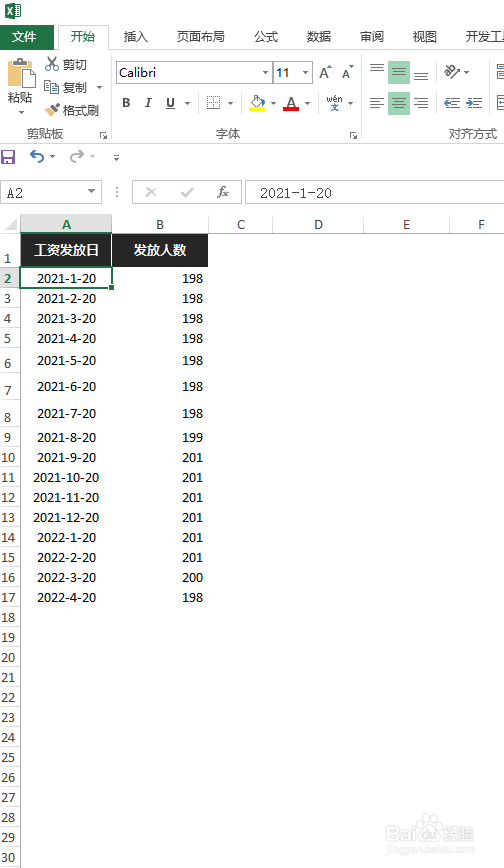Customize Quick Access Toolbar dropdown
This screenshot has height=868, width=504.
tap(116, 158)
